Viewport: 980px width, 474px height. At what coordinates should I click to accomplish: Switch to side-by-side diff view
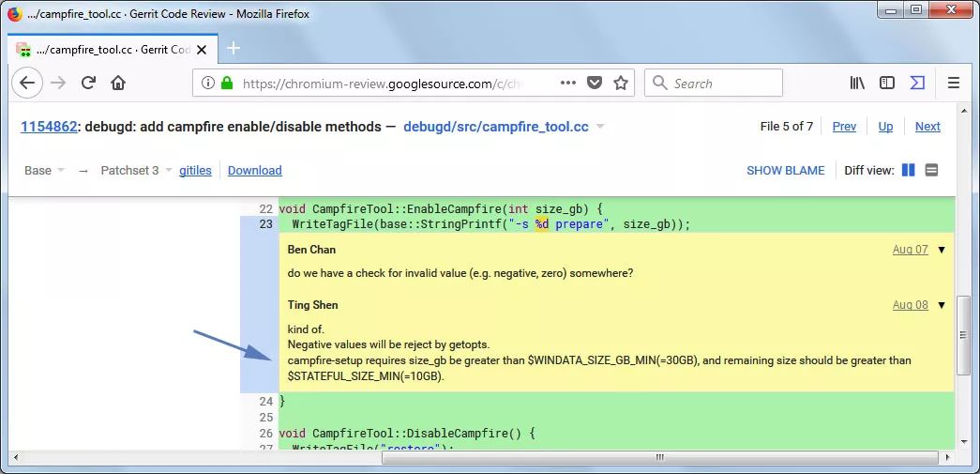click(908, 170)
